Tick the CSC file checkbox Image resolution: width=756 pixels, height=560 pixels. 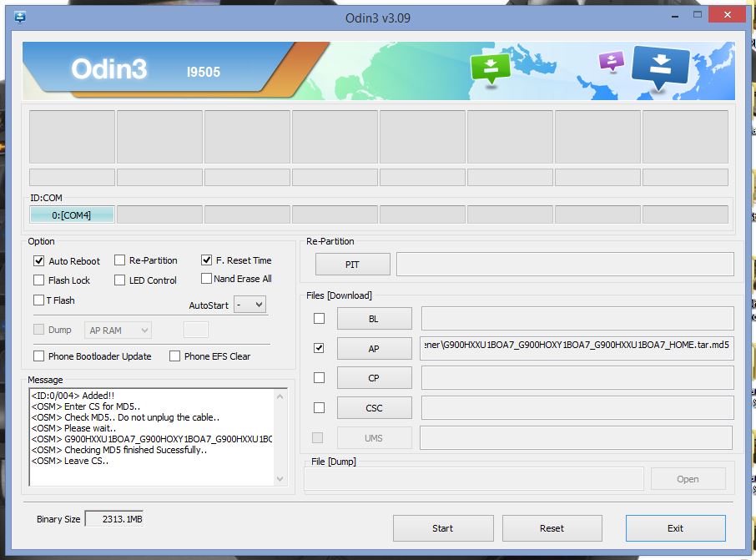pos(320,408)
